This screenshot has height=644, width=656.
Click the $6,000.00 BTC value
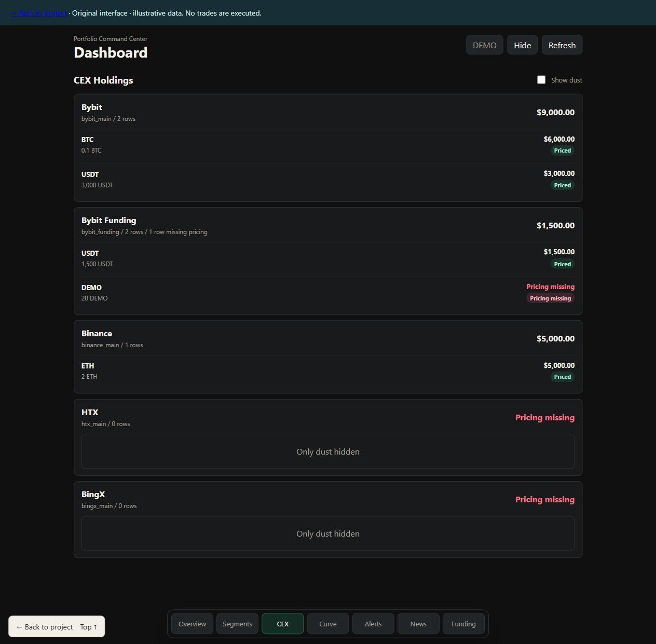559,139
